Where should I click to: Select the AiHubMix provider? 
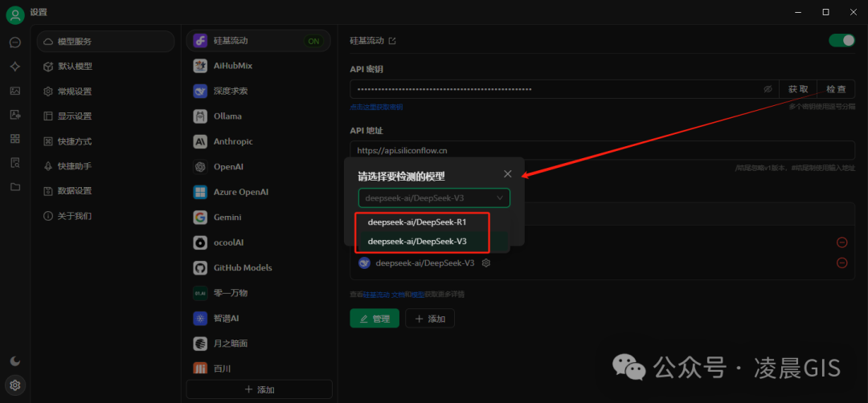point(259,66)
